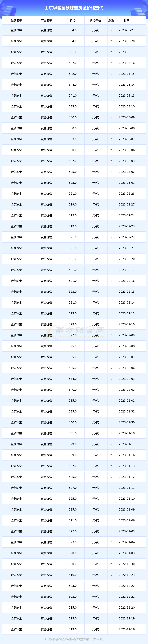Click the red up arrow for 2023-03-16
148x644 pixels.
pos(111,63)
